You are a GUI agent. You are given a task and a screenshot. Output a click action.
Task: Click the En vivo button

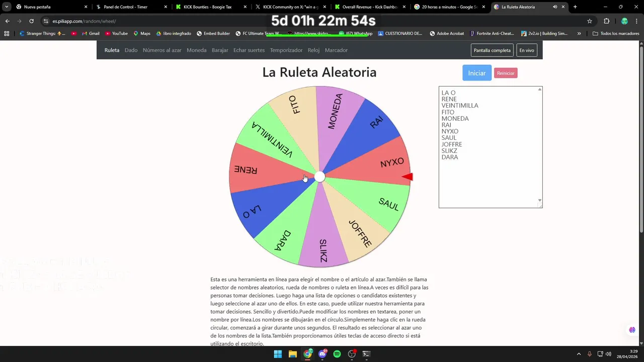coord(527,50)
